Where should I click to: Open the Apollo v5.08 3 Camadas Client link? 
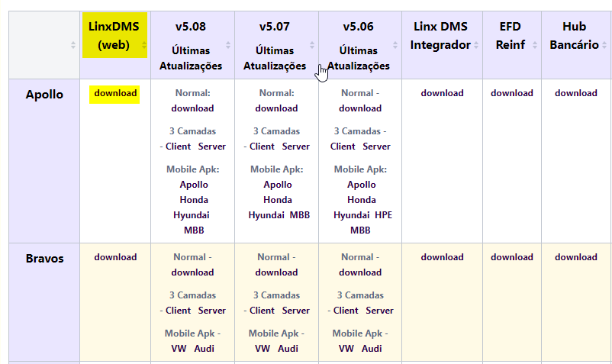pos(178,147)
